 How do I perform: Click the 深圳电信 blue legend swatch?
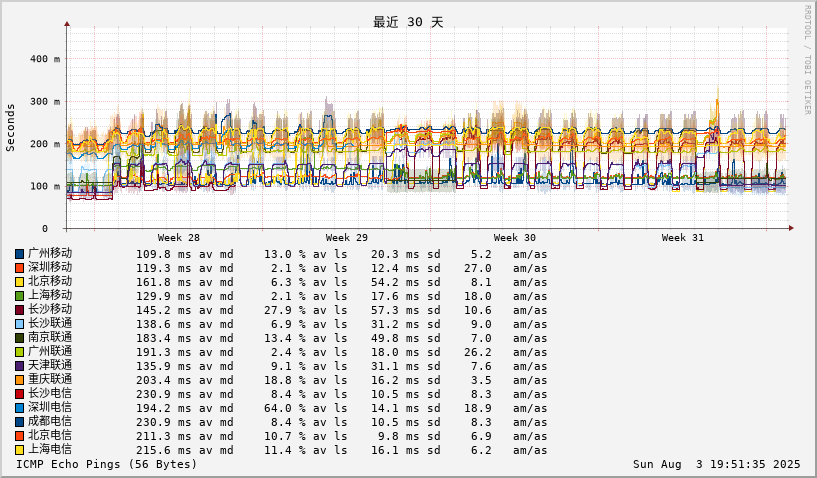click(x=19, y=409)
